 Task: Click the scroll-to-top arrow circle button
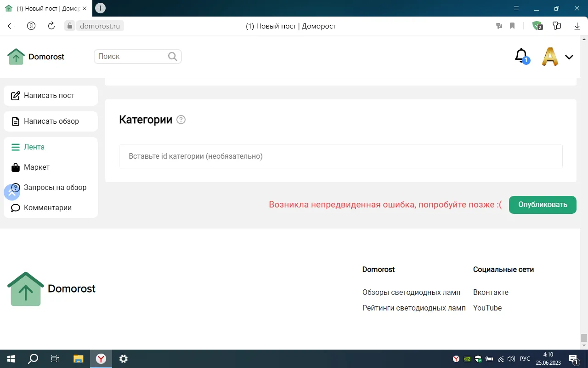(x=12, y=192)
